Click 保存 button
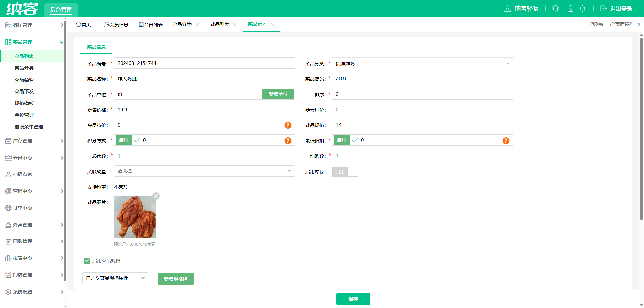The image size is (644, 308). tap(353, 299)
